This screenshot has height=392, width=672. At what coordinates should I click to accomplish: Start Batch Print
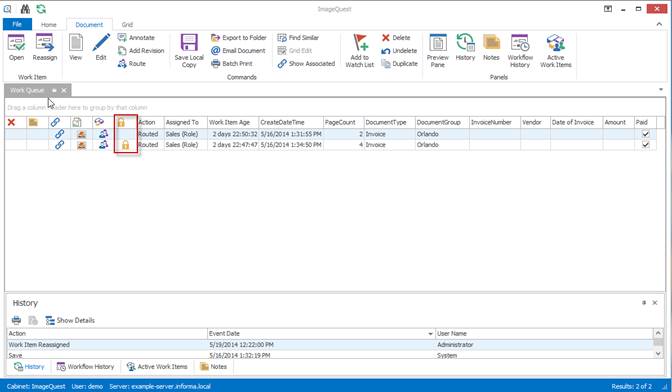click(232, 63)
